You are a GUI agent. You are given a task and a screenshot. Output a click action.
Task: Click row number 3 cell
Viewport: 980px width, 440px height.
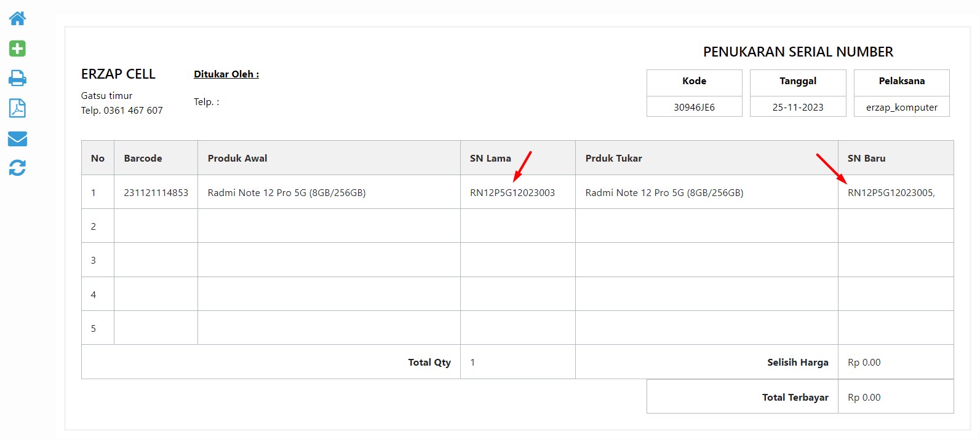pos(98,260)
